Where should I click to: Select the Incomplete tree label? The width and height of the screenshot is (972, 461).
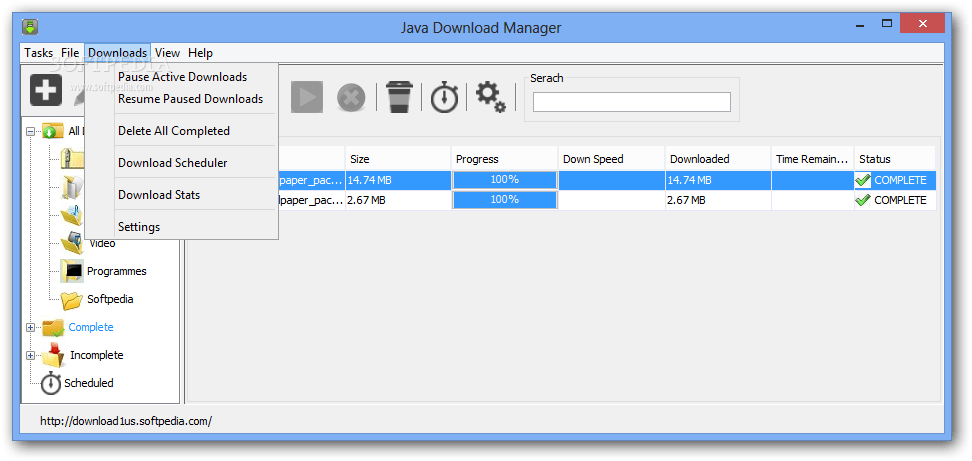pyautogui.click(x=97, y=355)
